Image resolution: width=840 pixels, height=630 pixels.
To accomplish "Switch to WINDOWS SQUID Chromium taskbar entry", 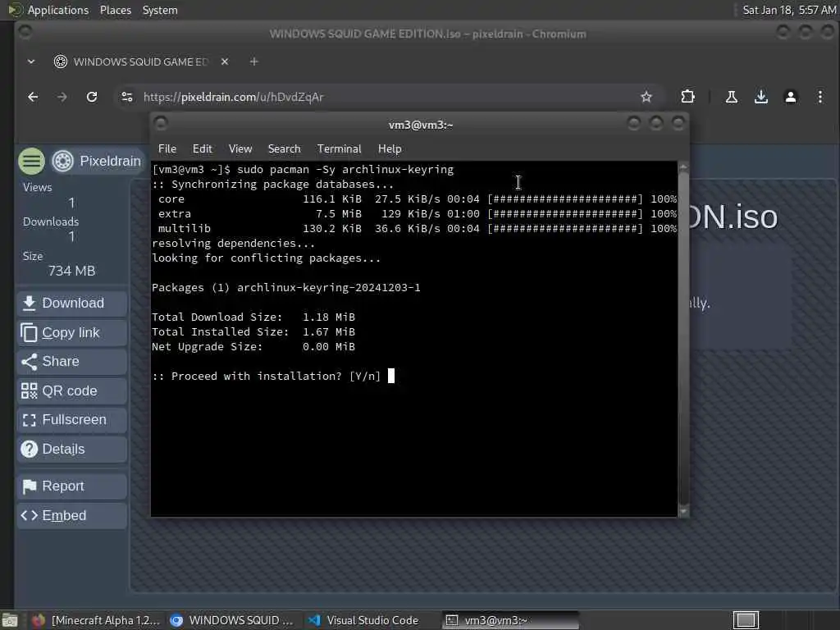I will click(x=231, y=620).
